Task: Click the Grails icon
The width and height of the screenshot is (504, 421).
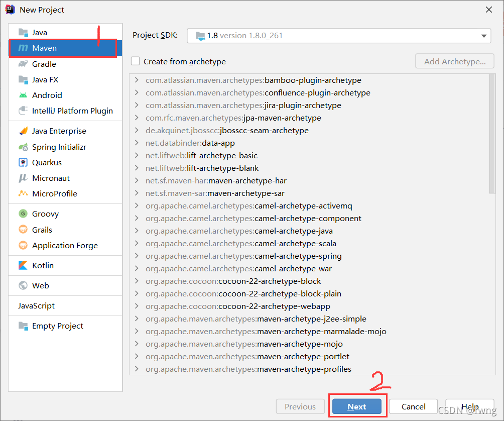Action: pos(23,230)
